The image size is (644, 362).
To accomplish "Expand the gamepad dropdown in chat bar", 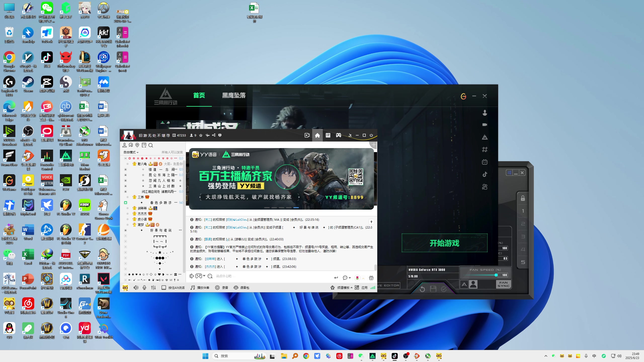I will click(204, 276).
